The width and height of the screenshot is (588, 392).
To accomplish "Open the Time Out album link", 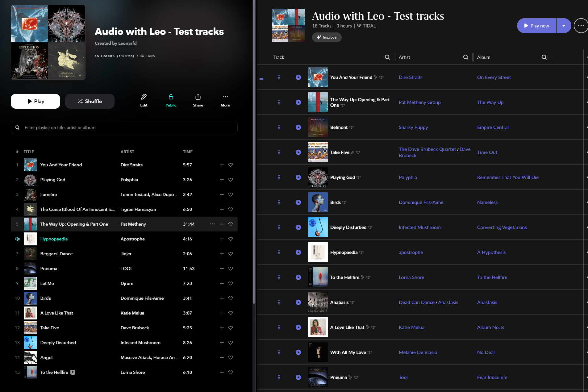I will tap(487, 152).
